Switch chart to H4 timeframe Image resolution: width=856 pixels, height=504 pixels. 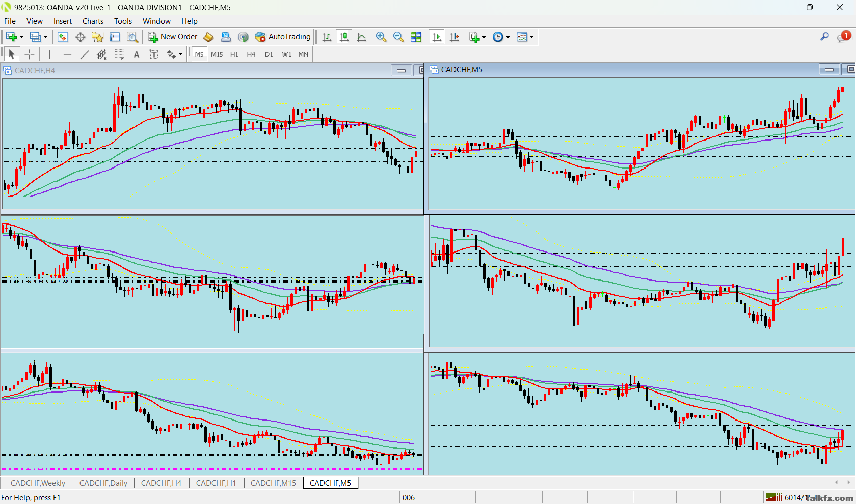(x=251, y=54)
